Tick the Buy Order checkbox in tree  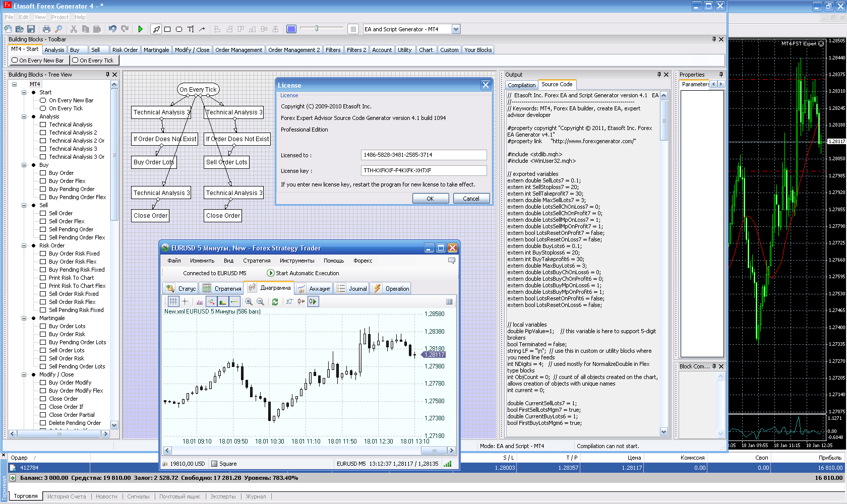pos(43,173)
